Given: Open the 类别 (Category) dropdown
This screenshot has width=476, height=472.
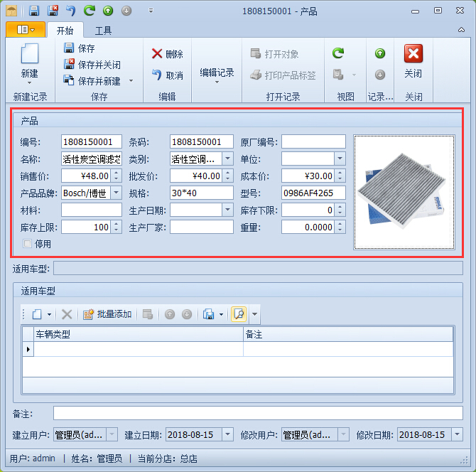Looking at the screenshot, I should [227, 159].
